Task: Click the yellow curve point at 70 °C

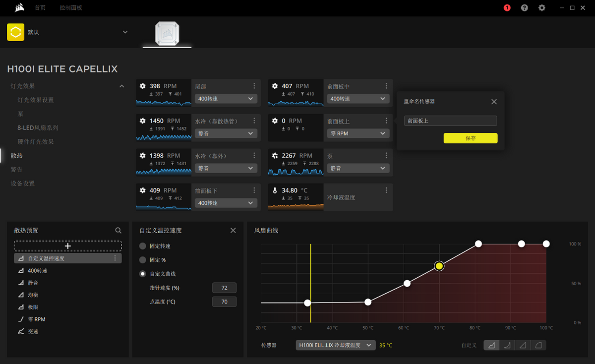Action: (439, 266)
